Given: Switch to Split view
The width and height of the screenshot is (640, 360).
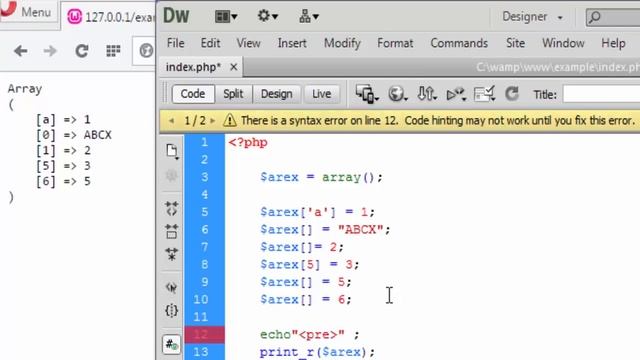Looking at the screenshot, I should point(233,94).
